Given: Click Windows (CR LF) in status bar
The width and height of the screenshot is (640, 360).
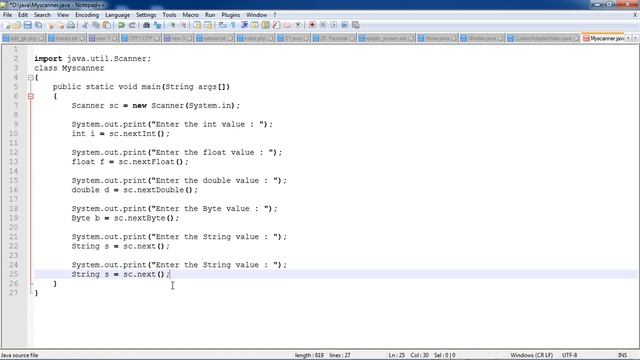Looking at the screenshot, I should [x=531, y=356].
